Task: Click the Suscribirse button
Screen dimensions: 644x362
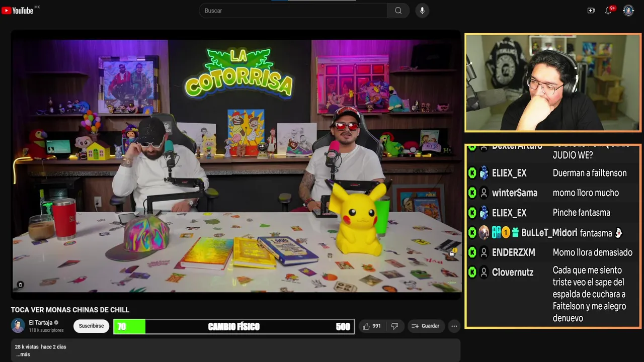Action: tap(91, 326)
